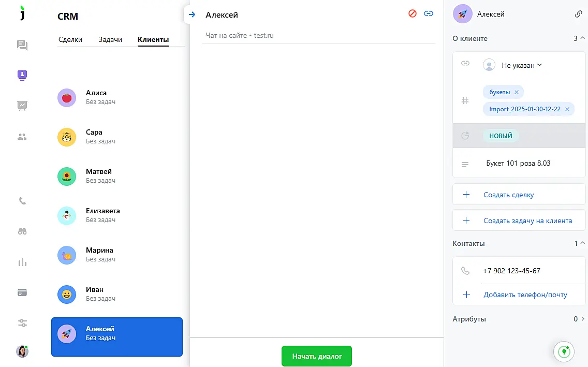Screen dimensions: 588x367
Task: Click Добавить телефон/почту
Action: pos(525,295)
